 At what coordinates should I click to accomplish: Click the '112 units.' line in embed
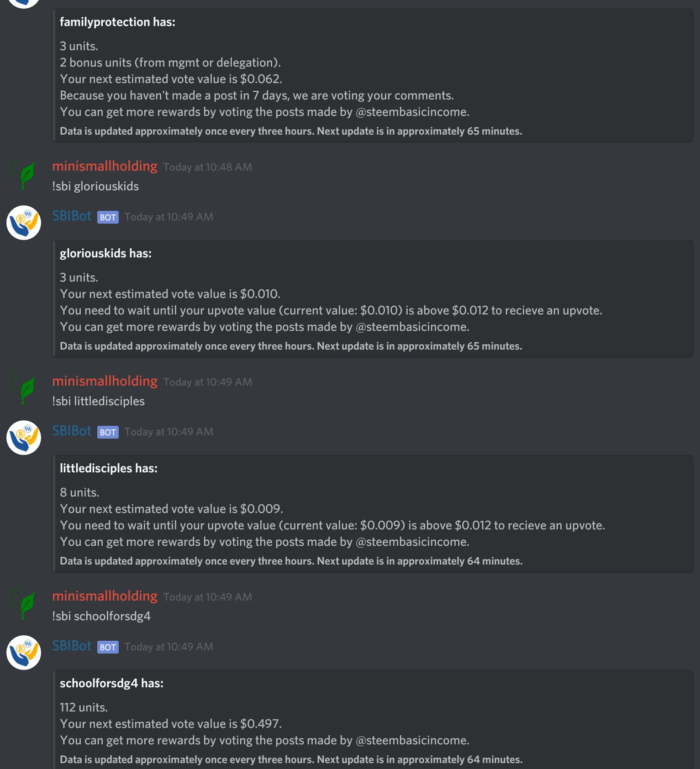(x=84, y=707)
